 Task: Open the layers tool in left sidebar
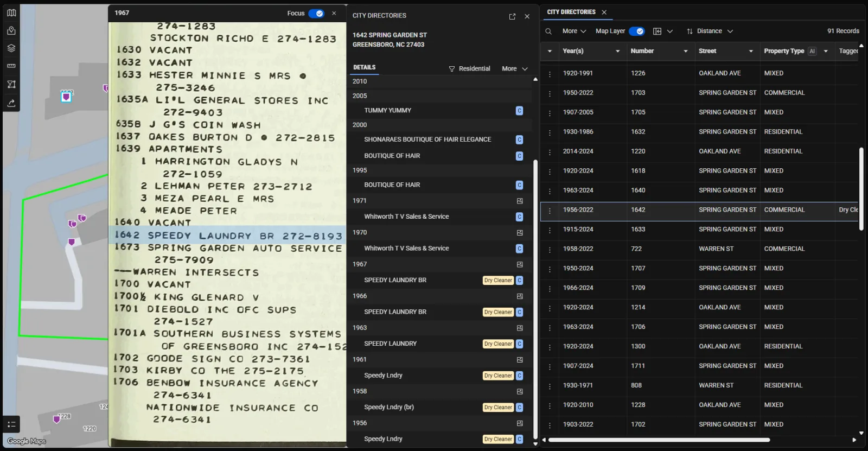tap(11, 48)
